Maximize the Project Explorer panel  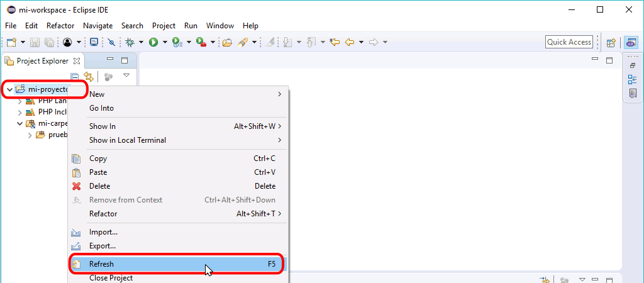[x=125, y=60]
